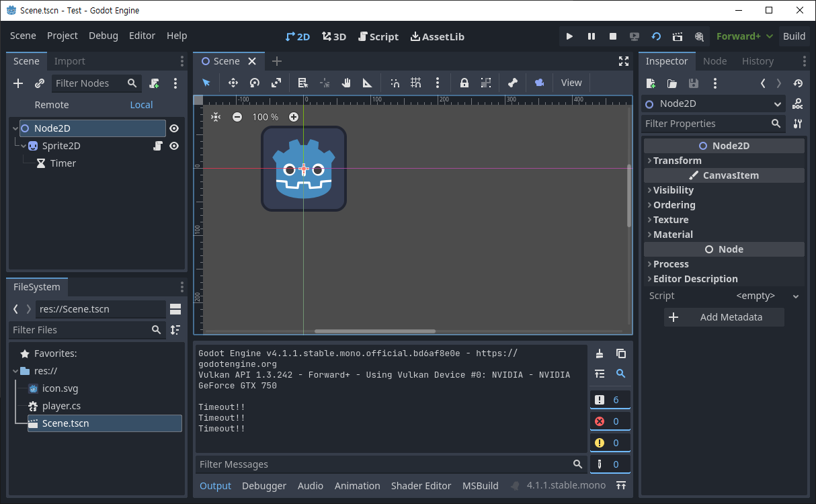This screenshot has width=816, height=504.
Task: Create a new resource in Inspector
Action: [x=651, y=83]
